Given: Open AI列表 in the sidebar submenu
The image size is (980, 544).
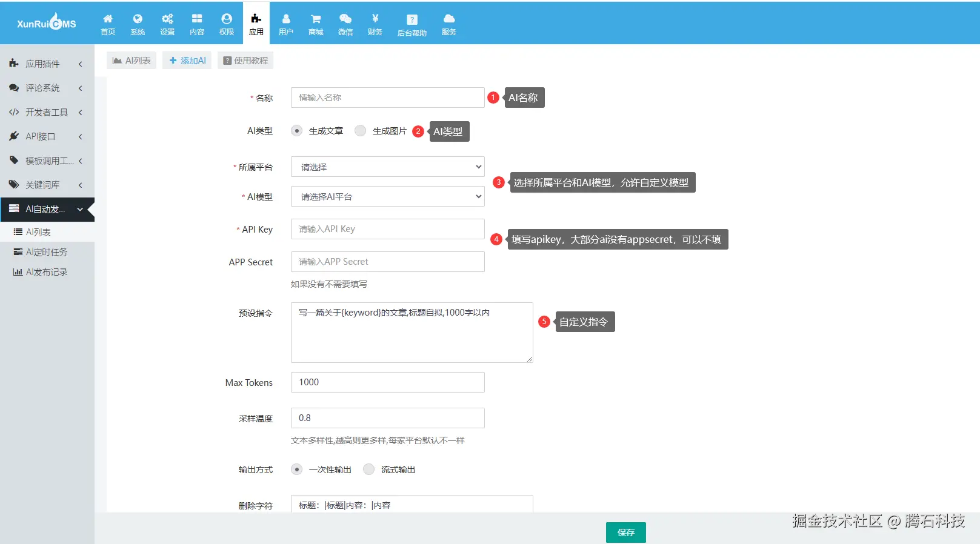Looking at the screenshot, I should 47,232.
